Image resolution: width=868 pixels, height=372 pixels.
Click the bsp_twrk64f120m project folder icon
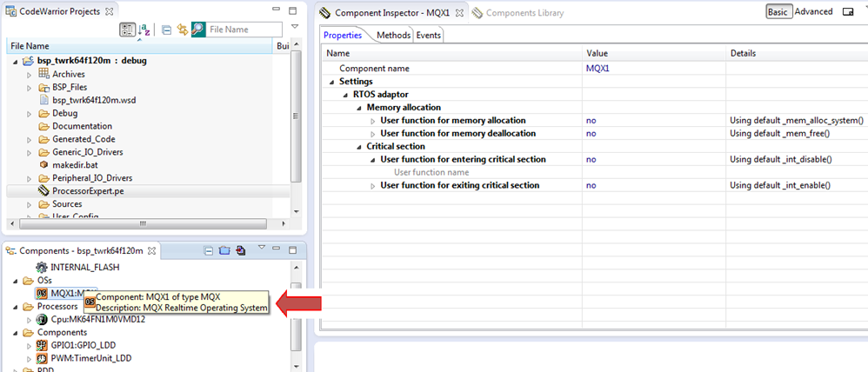pos(28,60)
